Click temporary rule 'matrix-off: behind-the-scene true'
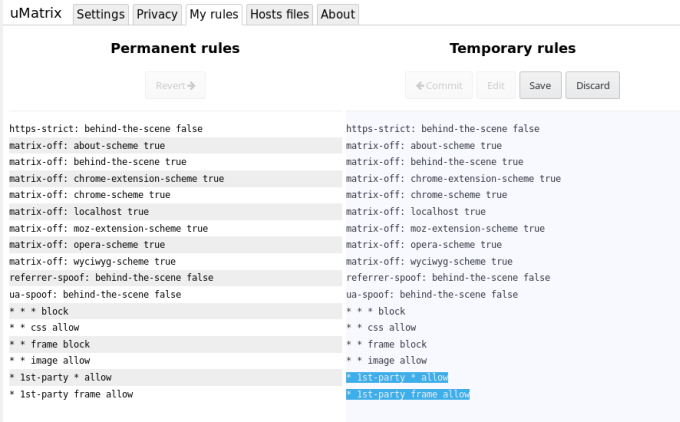680x422 pixels. 435,162
